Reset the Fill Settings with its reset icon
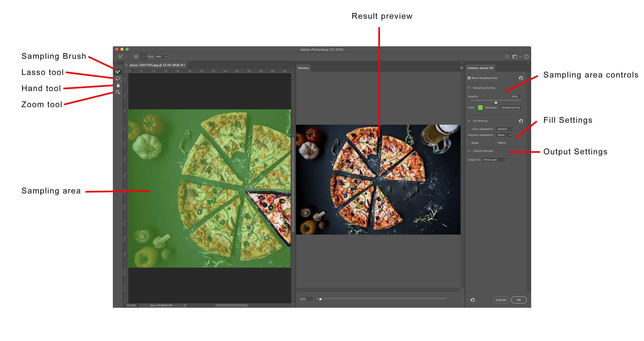The height and width of the screenshot is (341, 644). pyautogui.click(x=521, y=121)
